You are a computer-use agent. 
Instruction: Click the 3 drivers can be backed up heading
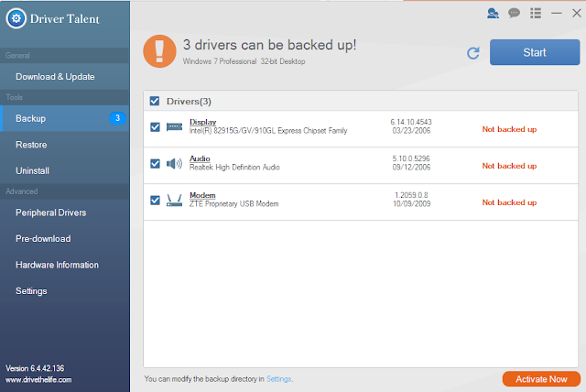click(269, 45)
